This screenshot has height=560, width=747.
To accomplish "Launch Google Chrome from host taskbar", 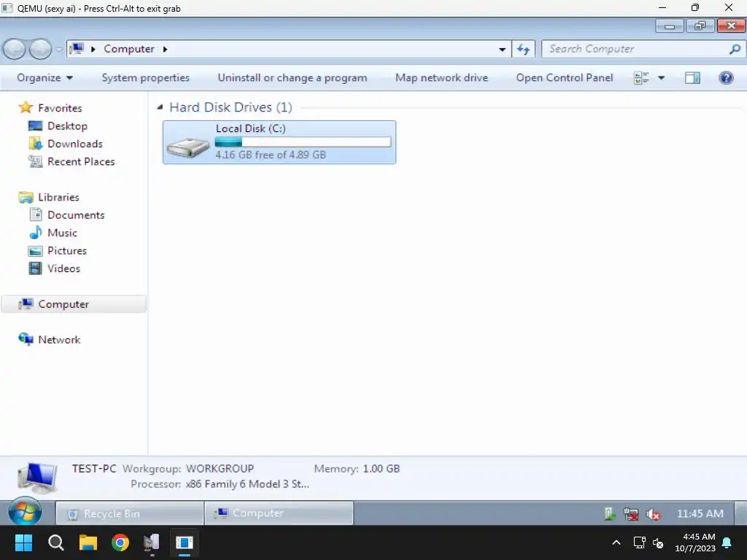I will point(120,542).
